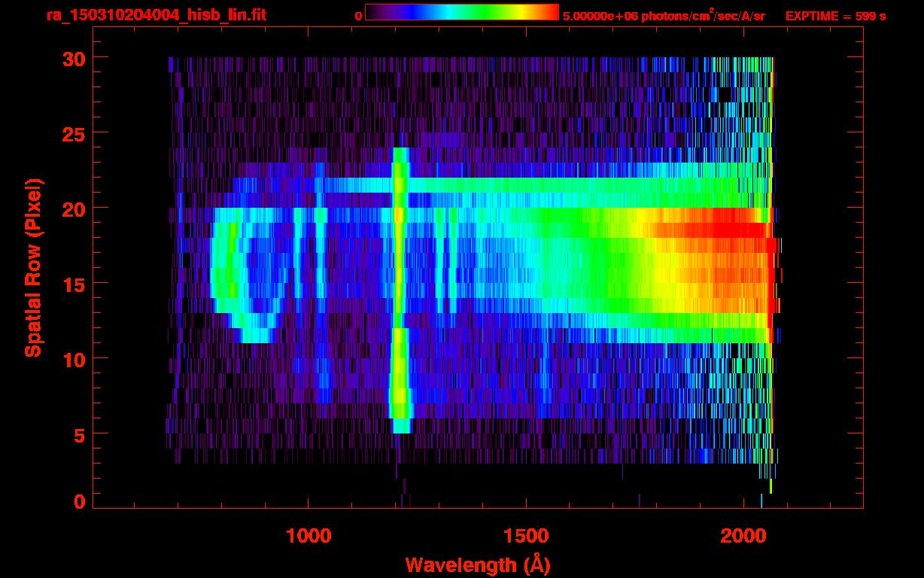Viewport: 924px width, 578px height.
Task: Click the Wavelength (Å) axis title
Action: pos(478,564)
